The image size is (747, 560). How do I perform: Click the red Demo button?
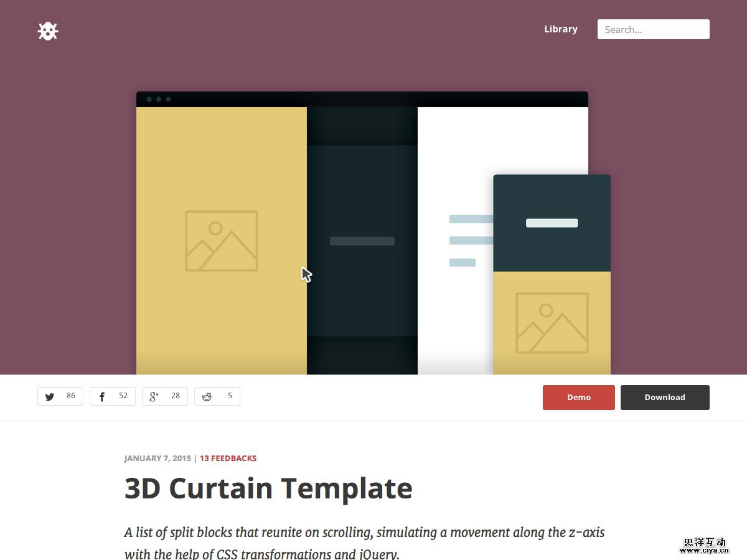578,397
